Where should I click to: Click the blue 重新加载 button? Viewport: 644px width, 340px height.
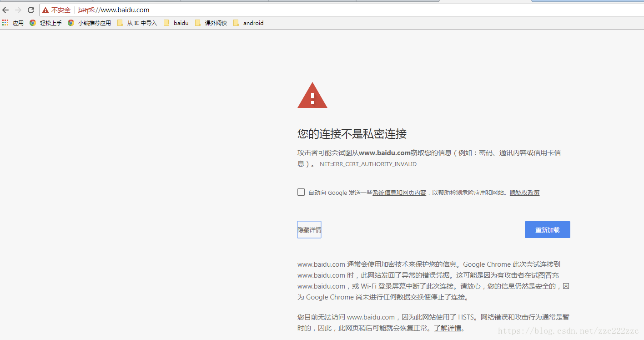(x=547, y=230)
